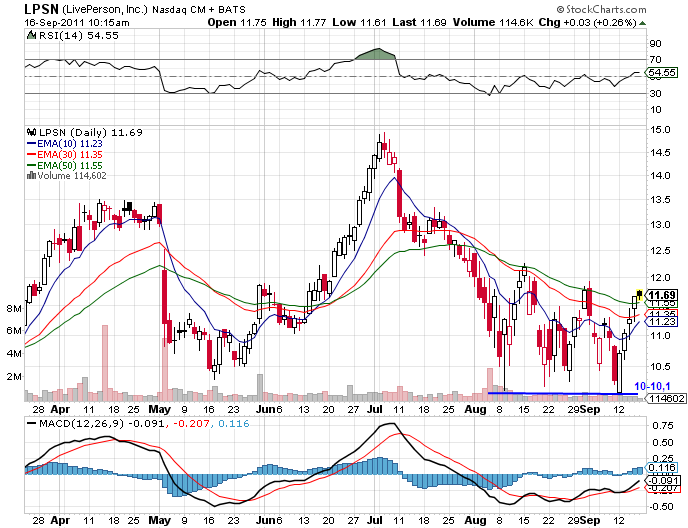Click the 14.0 price axis label

(660, 176)
